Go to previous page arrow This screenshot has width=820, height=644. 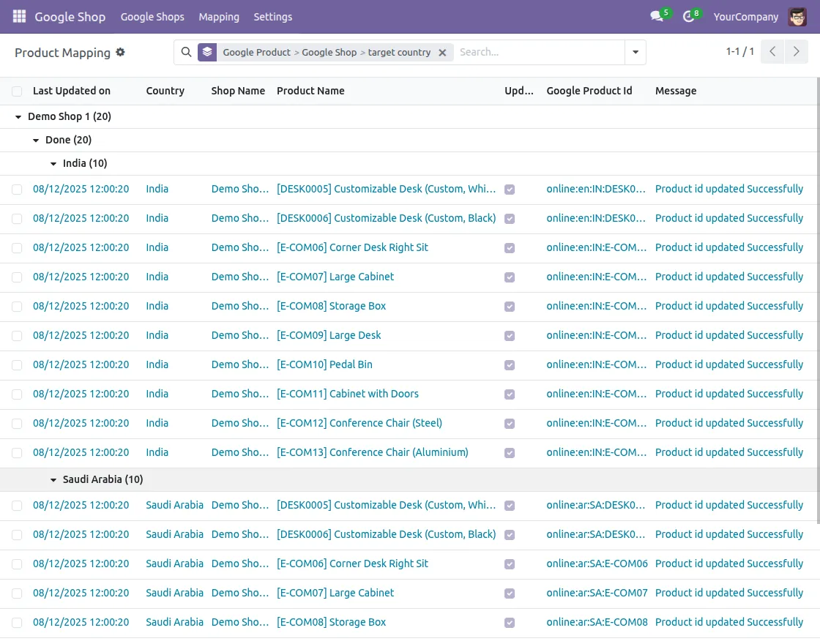772,52
